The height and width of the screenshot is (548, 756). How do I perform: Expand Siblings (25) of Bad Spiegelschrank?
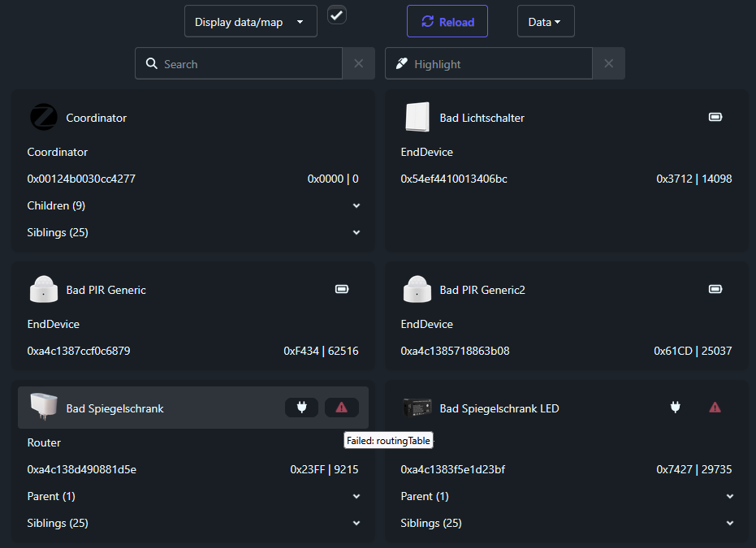click(x=193, y=523)
